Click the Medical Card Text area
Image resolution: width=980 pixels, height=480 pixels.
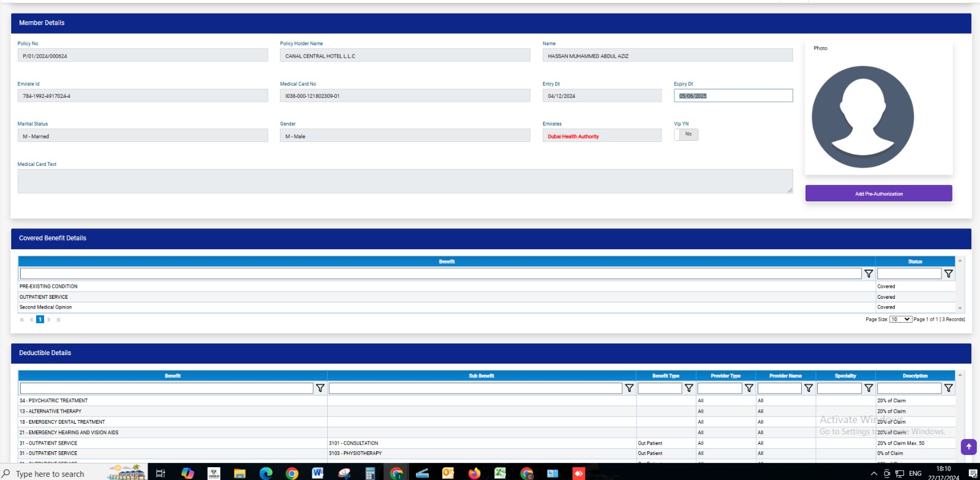(x=404, y=181)
